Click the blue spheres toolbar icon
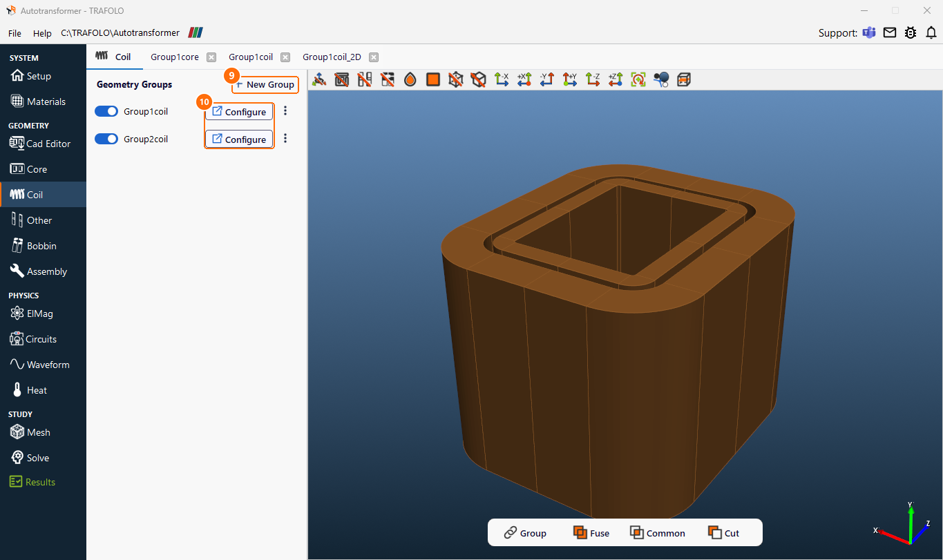This screenshot has height=560, width=943. pyautogui.click(x=661, y=79)
